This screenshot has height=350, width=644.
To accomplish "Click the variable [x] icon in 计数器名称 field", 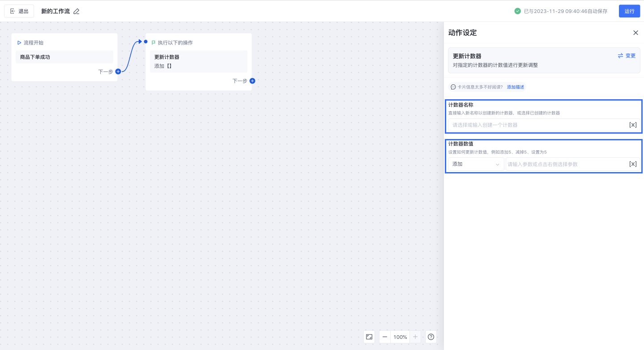I will [x=633, y=125].
